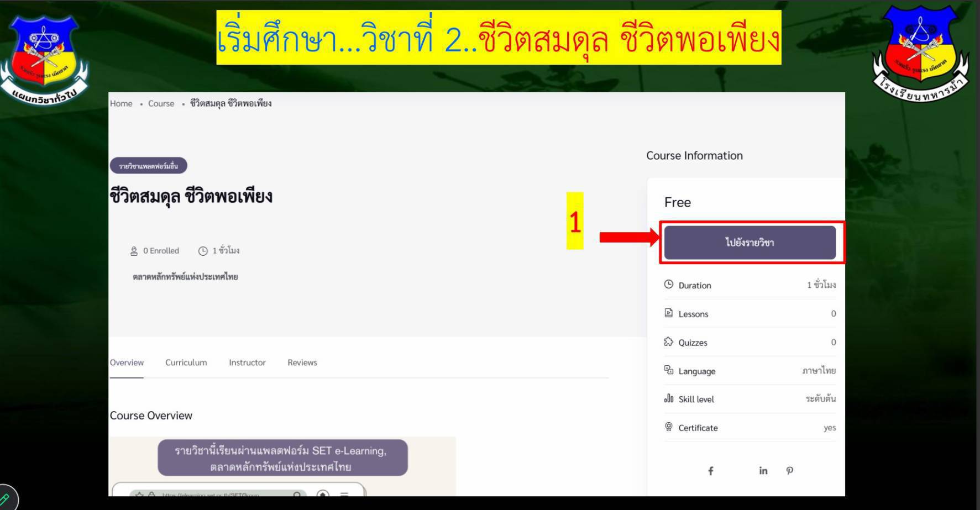Click the Quizzes puzzle icon
The width and height of the screenshot is (980, 510).
pyautogui.click(x=668, y=342)
